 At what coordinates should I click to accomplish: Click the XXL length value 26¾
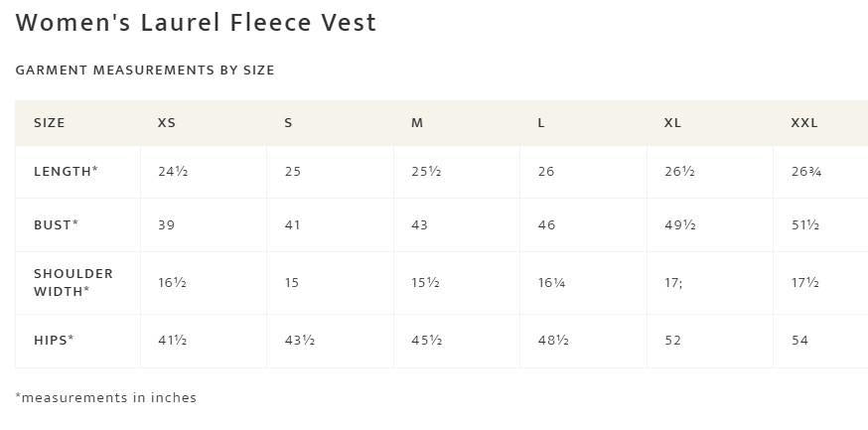tap(805, 172)
